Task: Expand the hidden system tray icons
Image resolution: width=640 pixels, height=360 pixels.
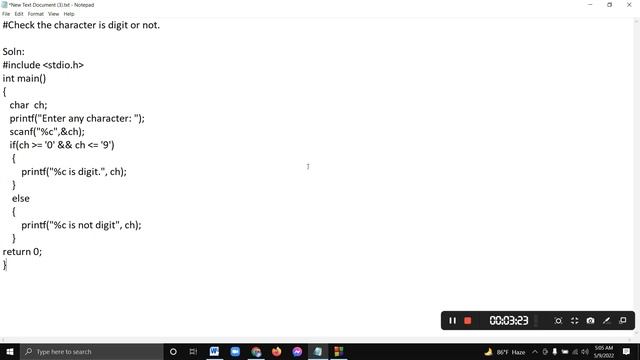Action: [x=535, y=351]
